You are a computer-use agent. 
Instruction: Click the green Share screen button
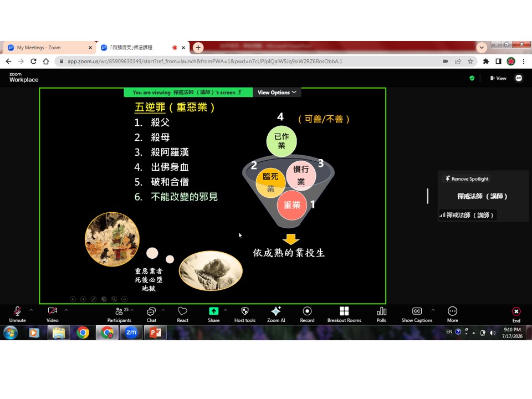(213, 314)
